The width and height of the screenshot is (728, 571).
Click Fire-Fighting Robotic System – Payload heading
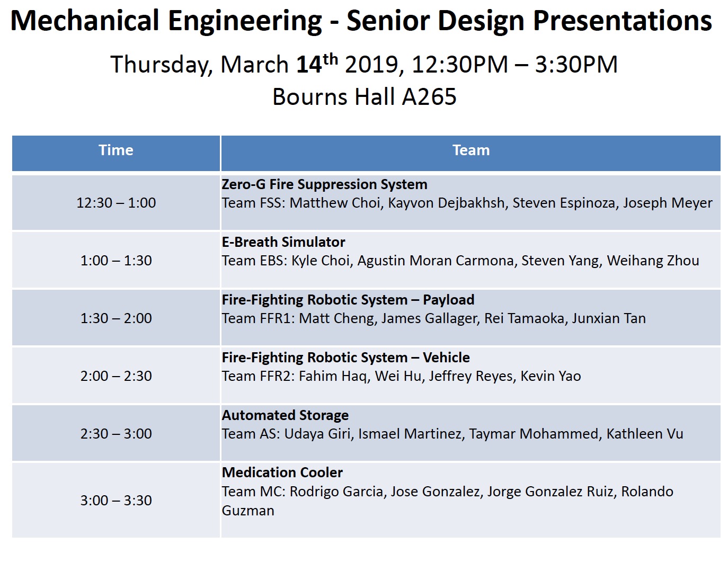(348, 300)
